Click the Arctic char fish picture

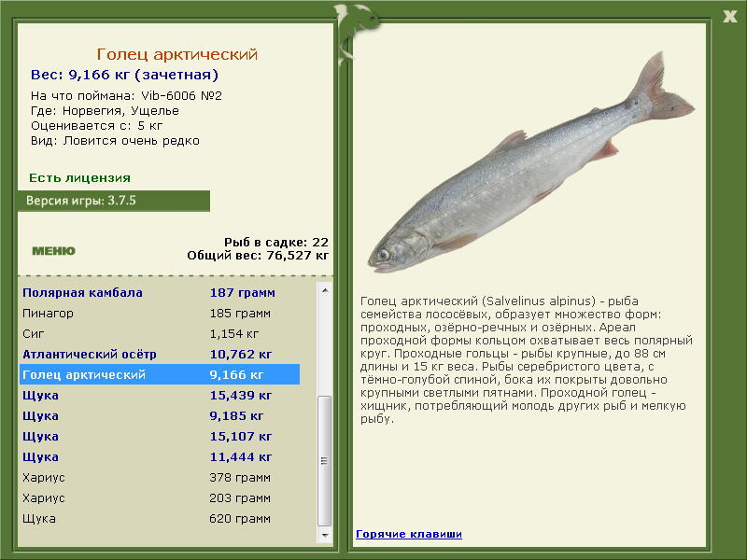[530, 163]
